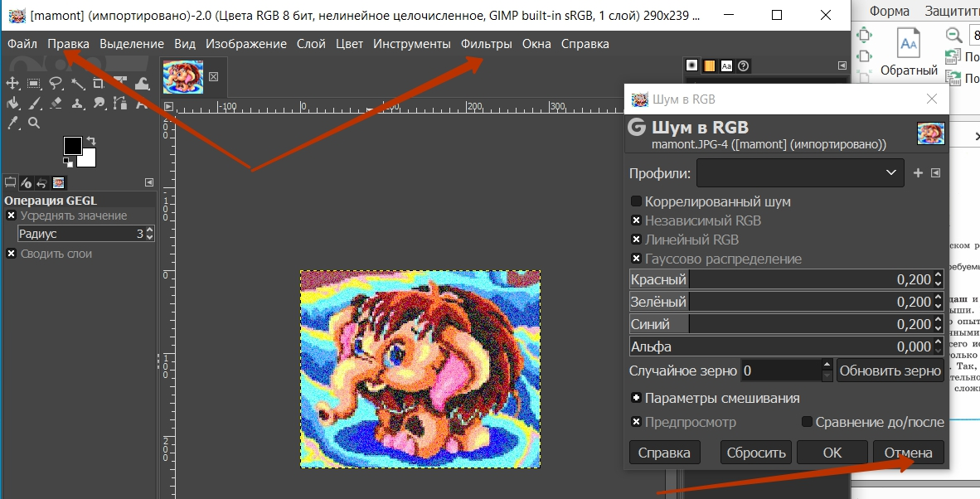The image size is (980, 499).
Task: Select the Eraser tool
Action: (56, 103)
